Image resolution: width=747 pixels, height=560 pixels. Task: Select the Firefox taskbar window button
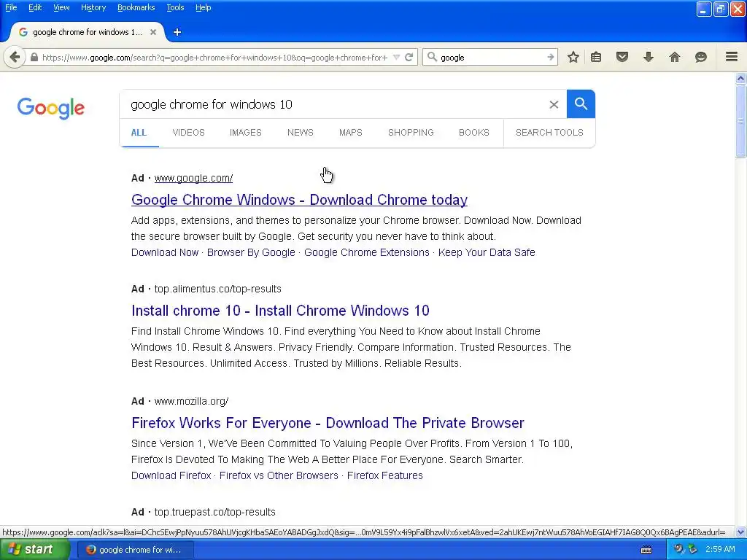pyautogui.click(x=135, y=550)
